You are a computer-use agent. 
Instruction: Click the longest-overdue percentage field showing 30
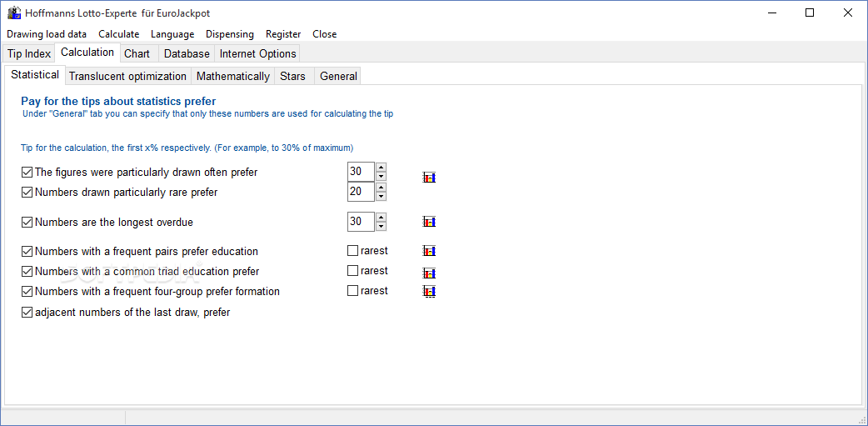click(x=361, y=222)
